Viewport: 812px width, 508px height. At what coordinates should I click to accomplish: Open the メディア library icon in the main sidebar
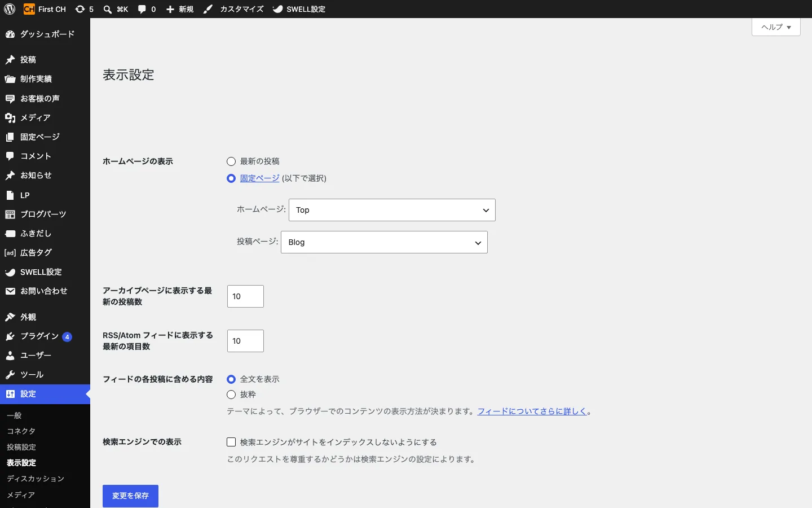click(10, 117)
